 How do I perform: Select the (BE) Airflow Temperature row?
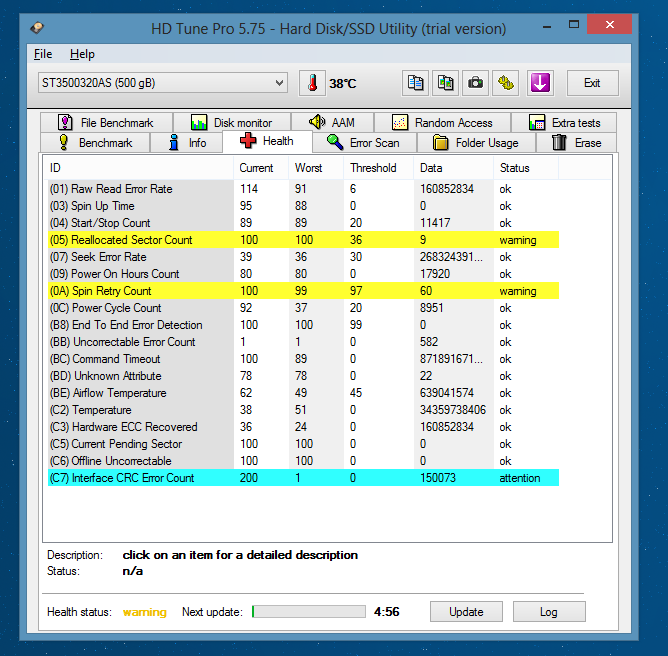coord(303,393)
